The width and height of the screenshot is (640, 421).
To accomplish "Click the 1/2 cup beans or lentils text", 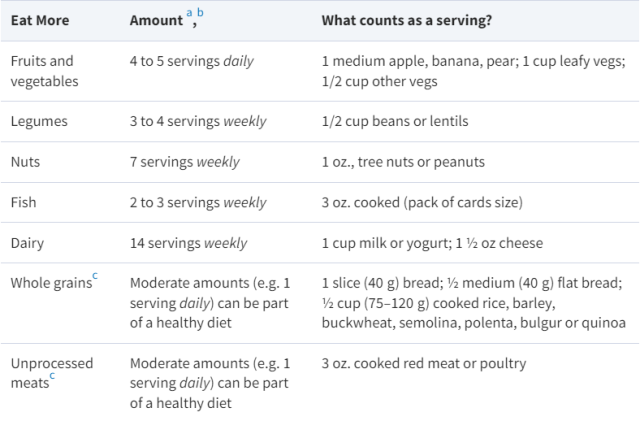I will [395, 121].
